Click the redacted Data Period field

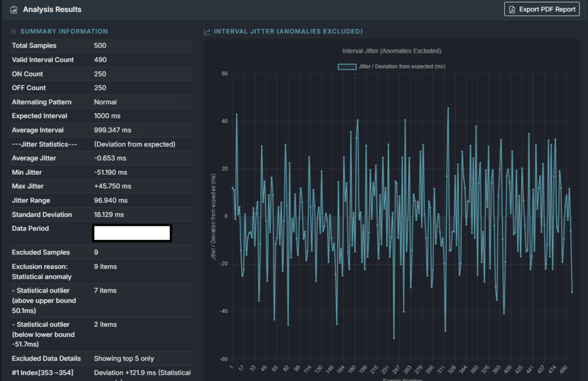point(132,233)
